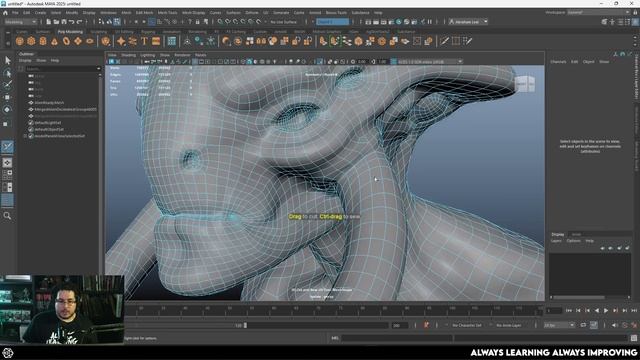
Task: Toggle the viewport grid button in the panel toolbar
Action: click(x=195, y=62)
